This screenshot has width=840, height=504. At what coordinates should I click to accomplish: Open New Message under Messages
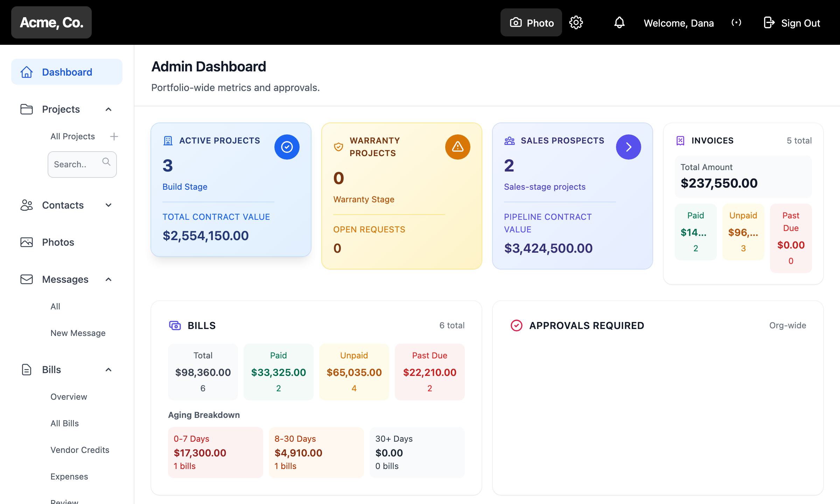click(x=78, y=333)
